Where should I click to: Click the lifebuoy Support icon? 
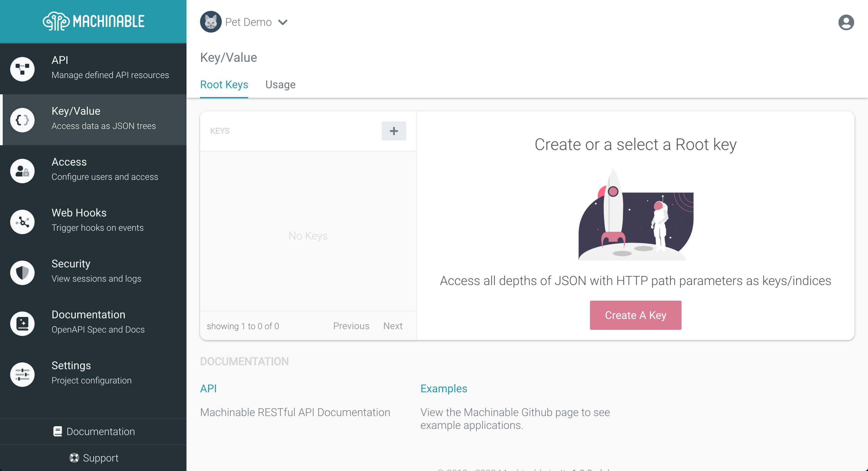(74, 458)
